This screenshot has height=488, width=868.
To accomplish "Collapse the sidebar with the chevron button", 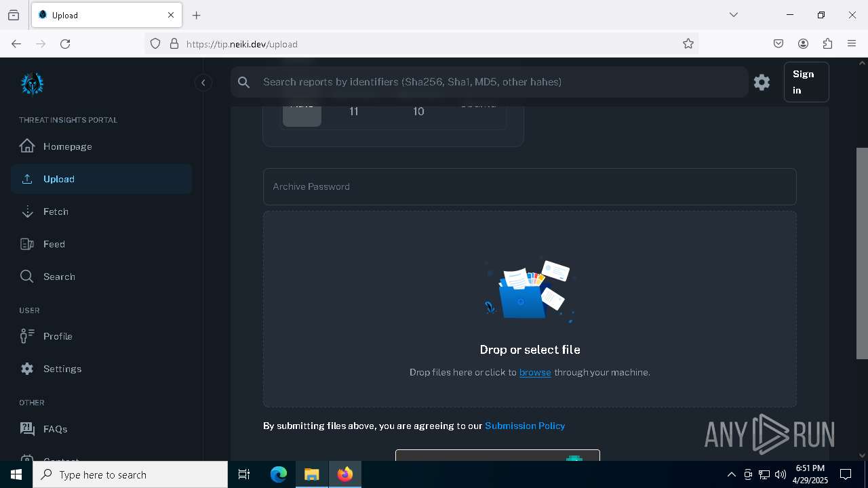I will 203,83.
